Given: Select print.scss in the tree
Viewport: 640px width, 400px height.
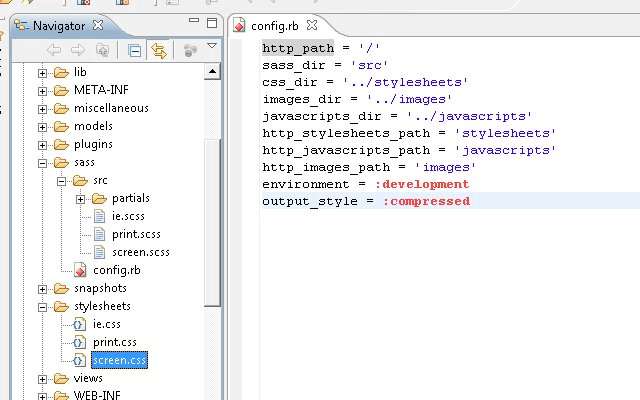Looking at the screenshot, I should [x=136, y=234].
